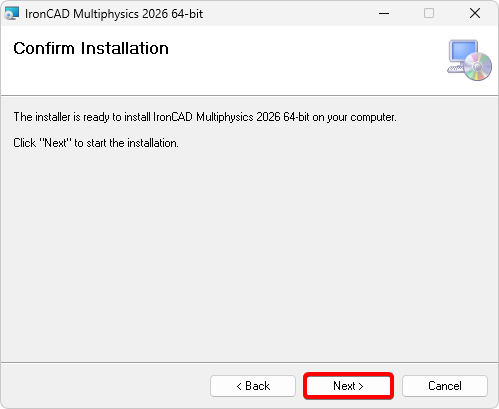This screenshot has height=409, width=499.
Task: Click the blank space left of Back button
Action: [105, 386]
